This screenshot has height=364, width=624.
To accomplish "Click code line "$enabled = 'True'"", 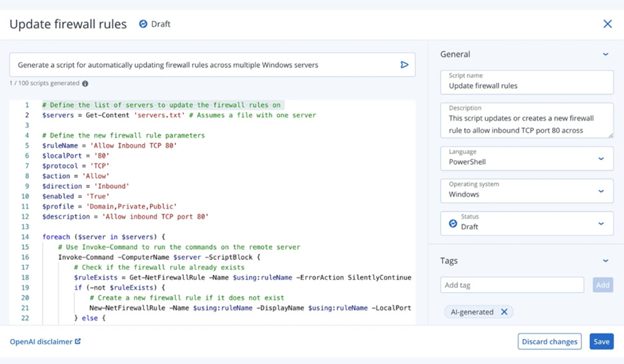I will tap(75, 196).
